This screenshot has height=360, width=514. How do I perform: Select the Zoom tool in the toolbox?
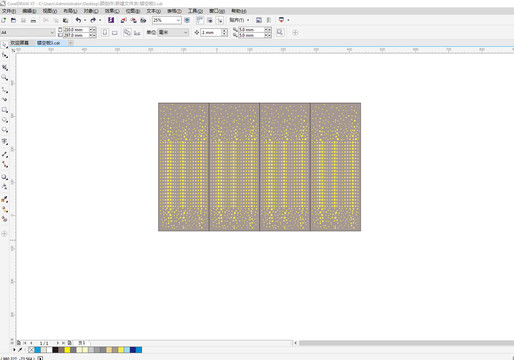point(5,78)
